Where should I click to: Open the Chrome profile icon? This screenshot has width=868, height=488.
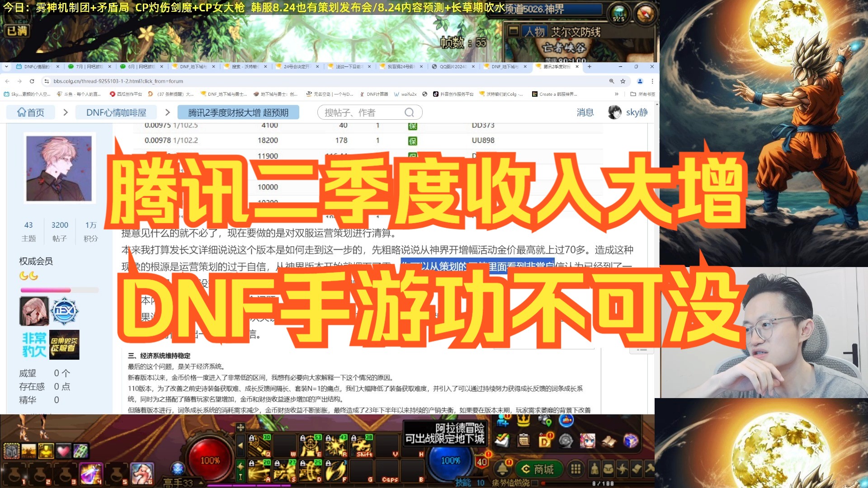click(640, 81)
